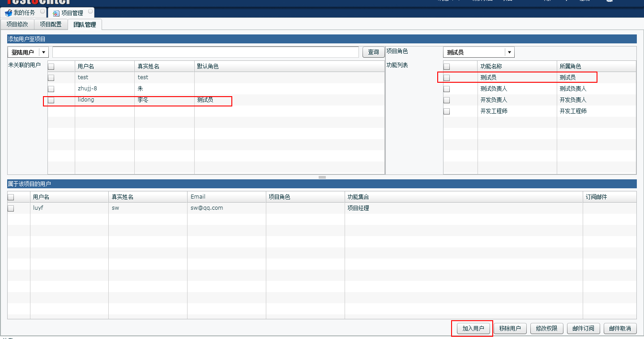Switch to the 项目修改 tab
The height and width of the screenshot is (339, 644).
point(17,25)
